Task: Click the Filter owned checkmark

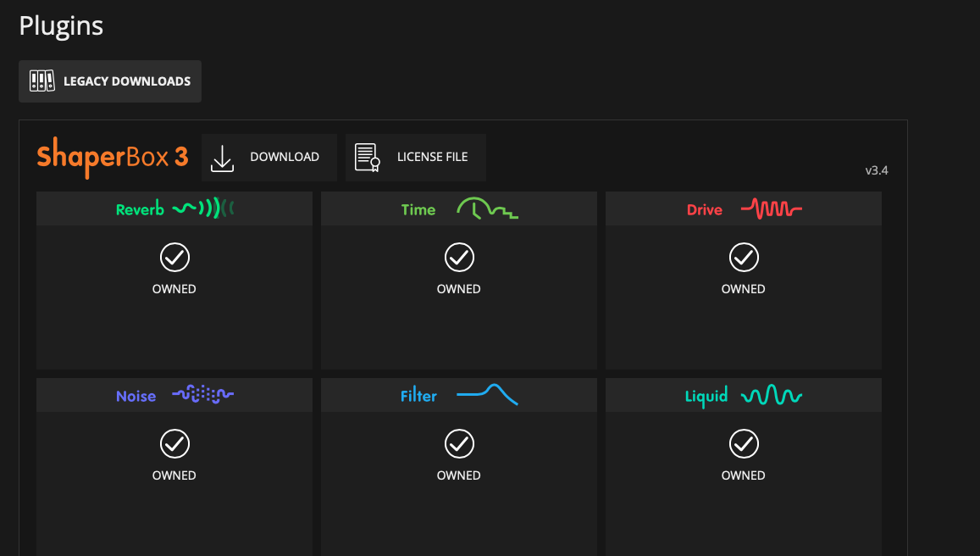Action: [459, 443]
